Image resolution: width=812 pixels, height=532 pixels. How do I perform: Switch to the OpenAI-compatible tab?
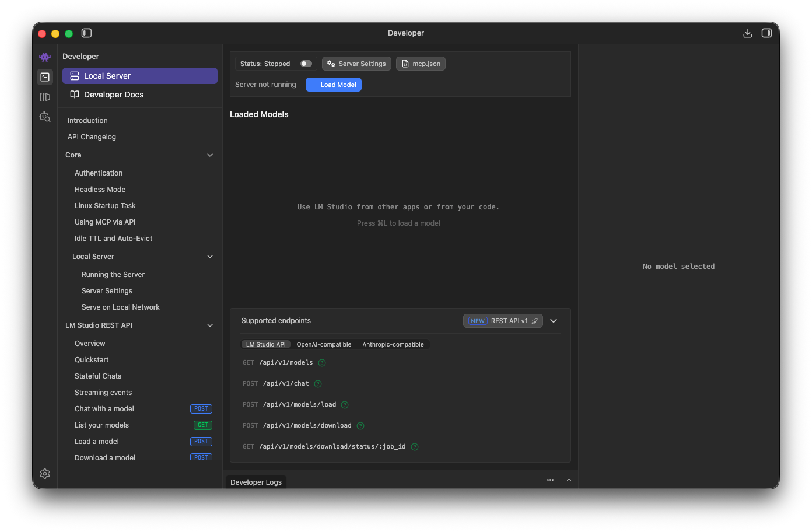tap(324, 344)
